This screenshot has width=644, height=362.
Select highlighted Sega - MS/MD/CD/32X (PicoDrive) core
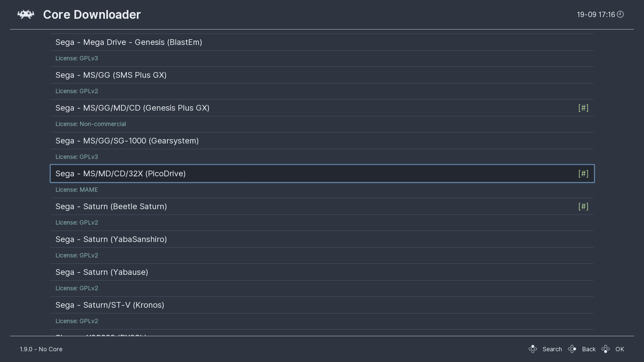tap(322, 174)
